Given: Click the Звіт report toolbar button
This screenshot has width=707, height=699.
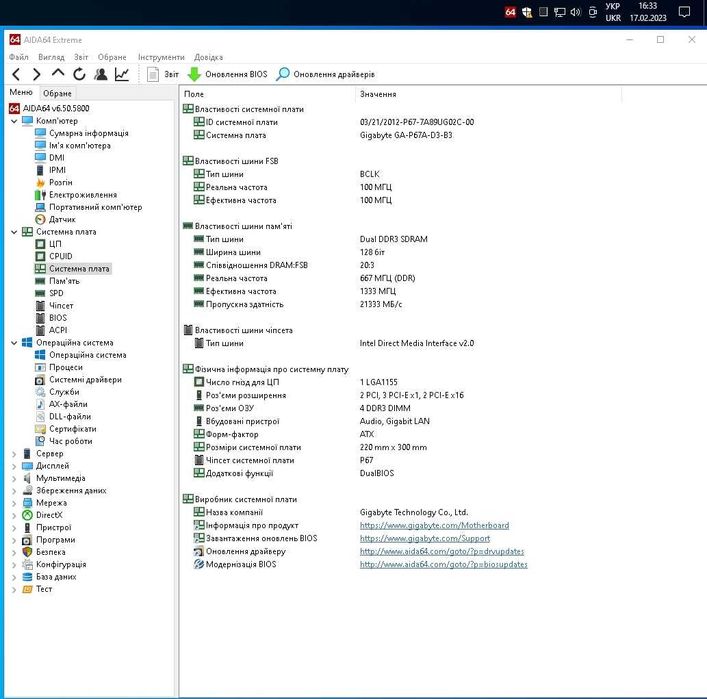Looking at the screenshot, I should [163, 74].
